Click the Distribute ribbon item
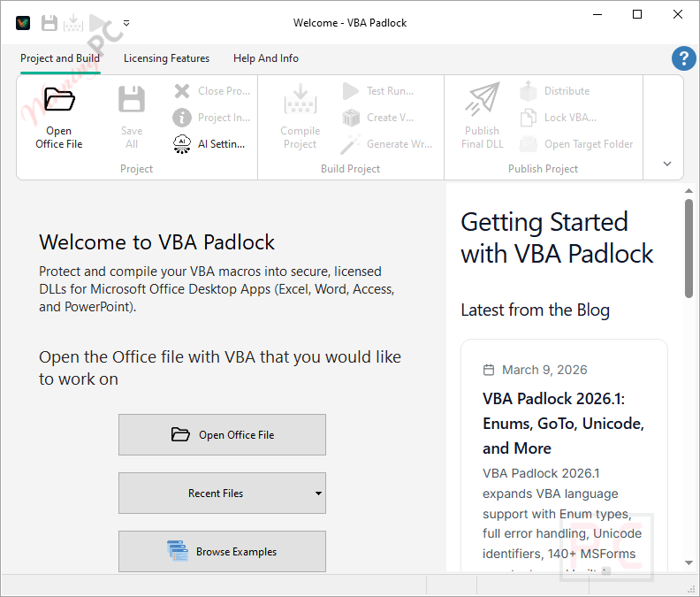The width and height of the screenshot is (700, 597). point(554,91)
